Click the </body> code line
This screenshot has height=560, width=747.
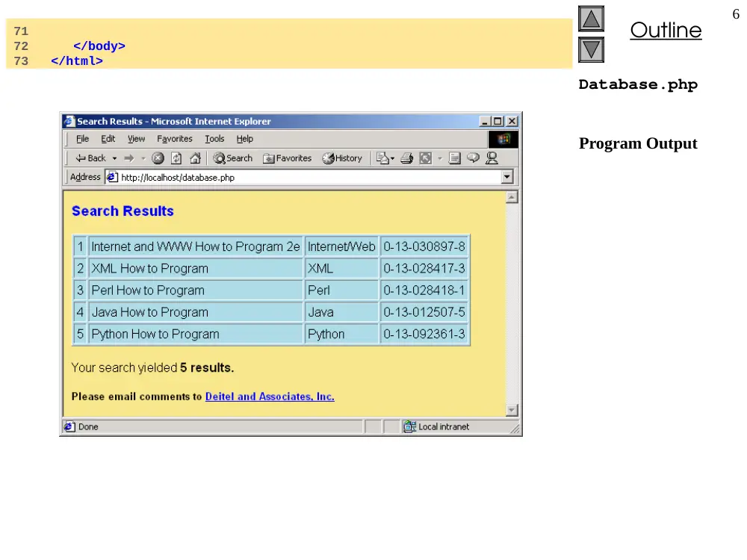(99, 46)
